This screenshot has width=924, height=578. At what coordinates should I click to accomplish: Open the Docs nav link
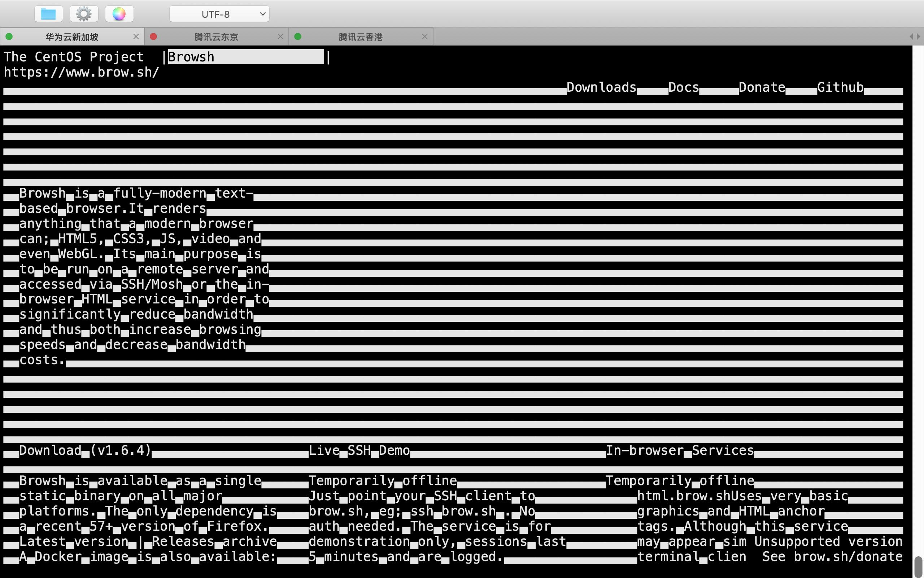point(684,87)
